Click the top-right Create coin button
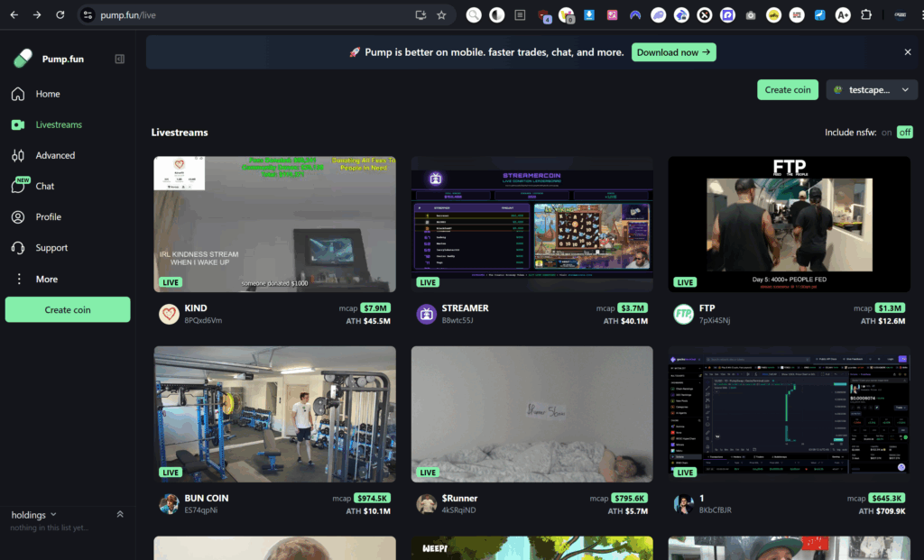The width and height of the screenshot is (924, 560). (787, 89)
